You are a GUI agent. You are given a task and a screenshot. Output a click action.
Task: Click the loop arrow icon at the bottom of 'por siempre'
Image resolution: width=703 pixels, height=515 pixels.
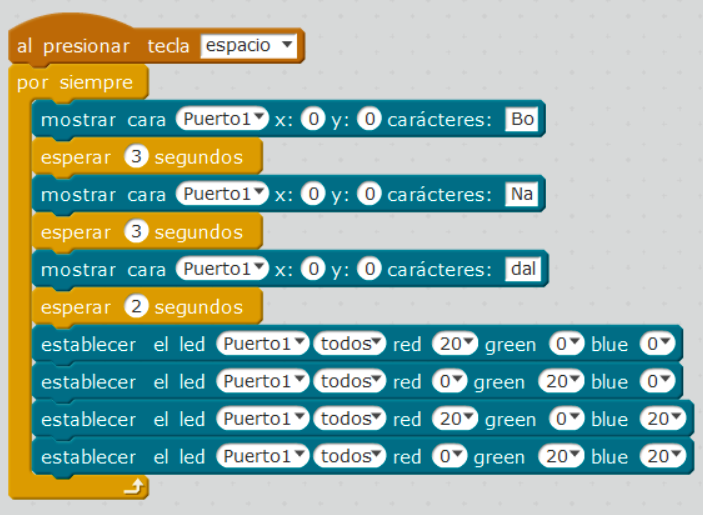click(x=134, y=486)
